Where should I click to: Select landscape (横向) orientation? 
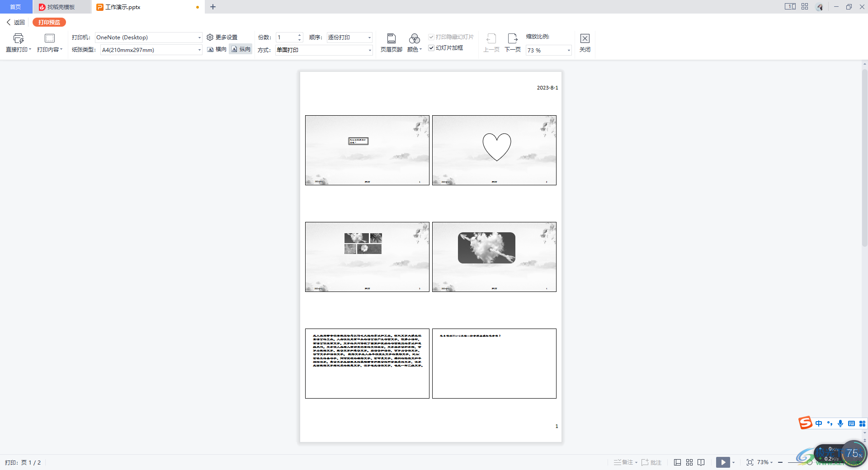(217, 49)
